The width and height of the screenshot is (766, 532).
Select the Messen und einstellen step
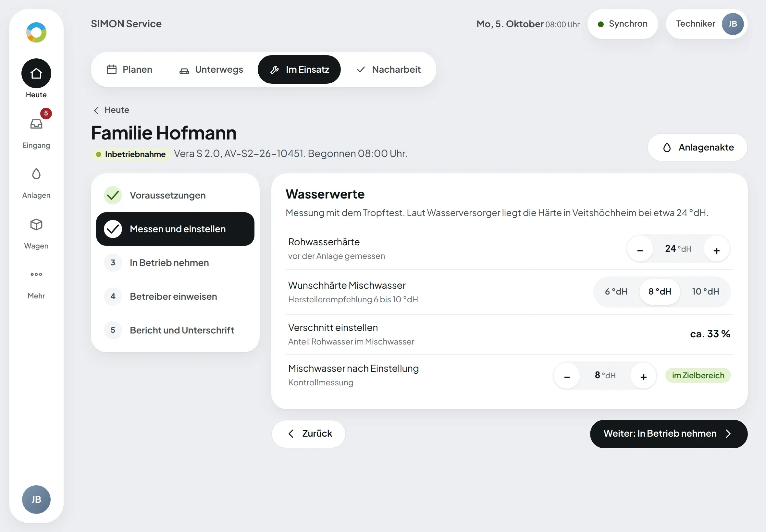[x=175, y=229]
